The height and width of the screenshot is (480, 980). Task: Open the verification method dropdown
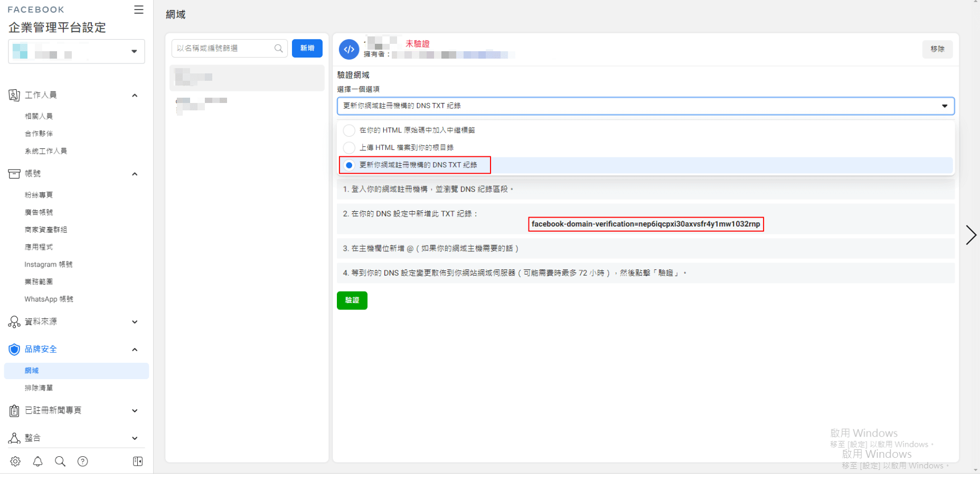click(x=646, y=106)
